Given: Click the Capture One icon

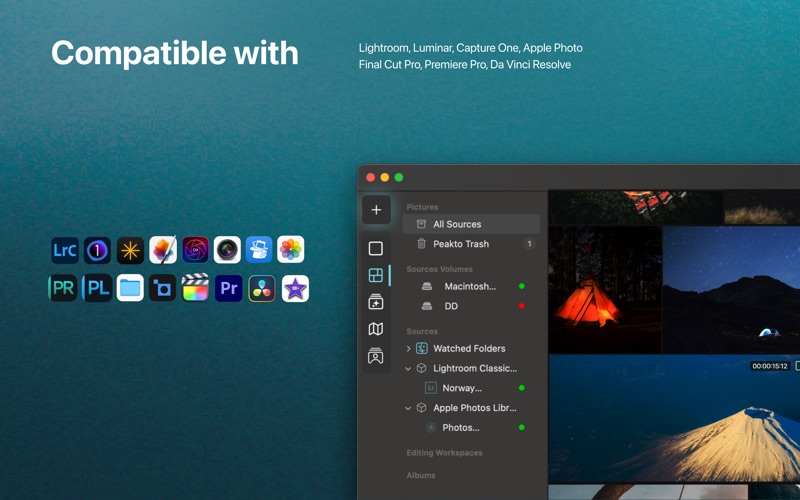Looking at the screenshot, I should [97, 250].
